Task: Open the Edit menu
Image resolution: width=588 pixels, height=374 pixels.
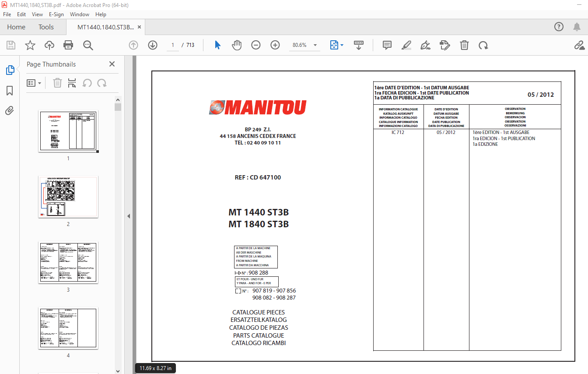Action: [x=21, y=14]
